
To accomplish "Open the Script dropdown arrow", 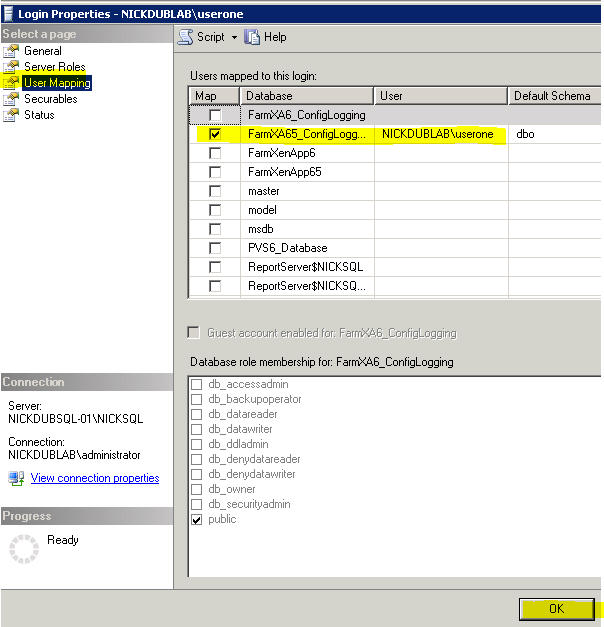I will click(234, 38).
